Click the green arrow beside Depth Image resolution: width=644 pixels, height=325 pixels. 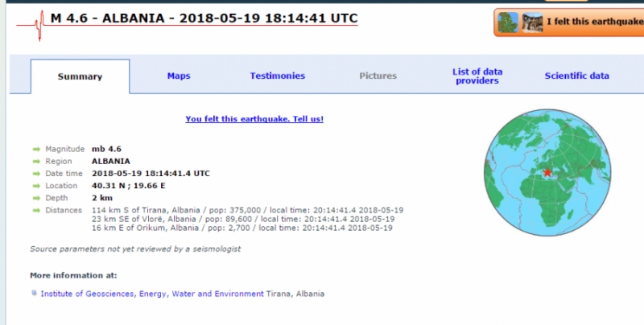(36, 198)
